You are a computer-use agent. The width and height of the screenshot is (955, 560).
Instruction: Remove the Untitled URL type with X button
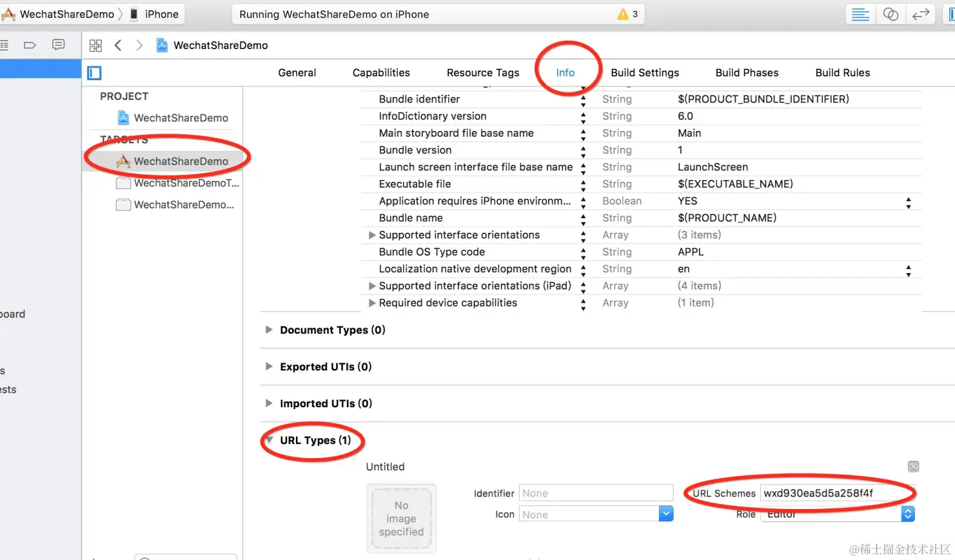913,466
